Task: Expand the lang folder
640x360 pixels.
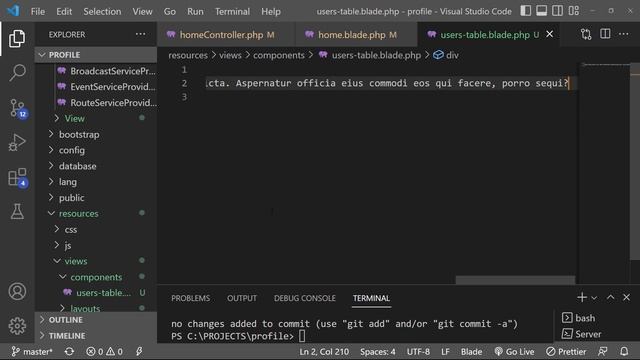Action: click(x=96, y=182)
